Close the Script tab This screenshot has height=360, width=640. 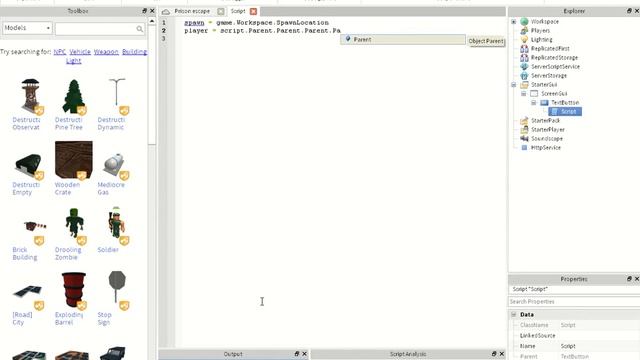pyautogui.click(x=253, y=11)
